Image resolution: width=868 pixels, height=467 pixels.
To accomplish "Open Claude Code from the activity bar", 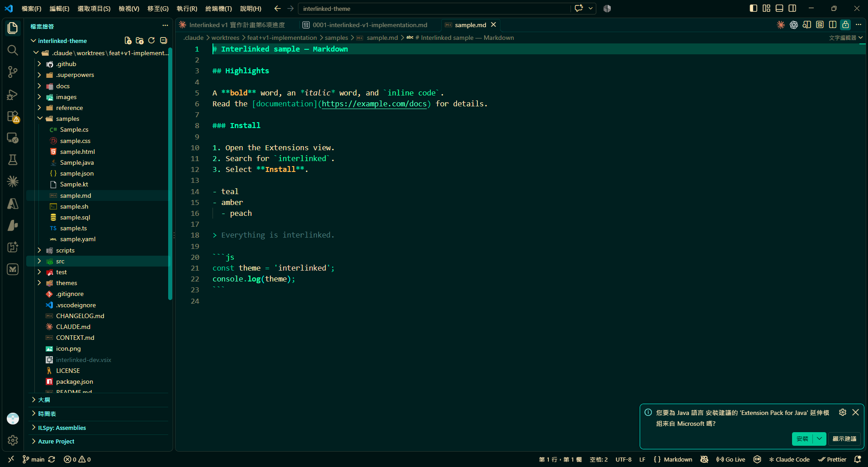I will tap(13, 181).
